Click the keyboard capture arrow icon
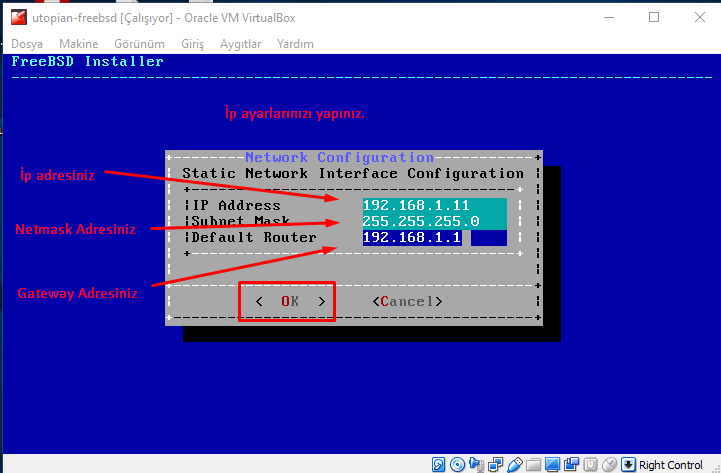 click(x=628, y=465)
